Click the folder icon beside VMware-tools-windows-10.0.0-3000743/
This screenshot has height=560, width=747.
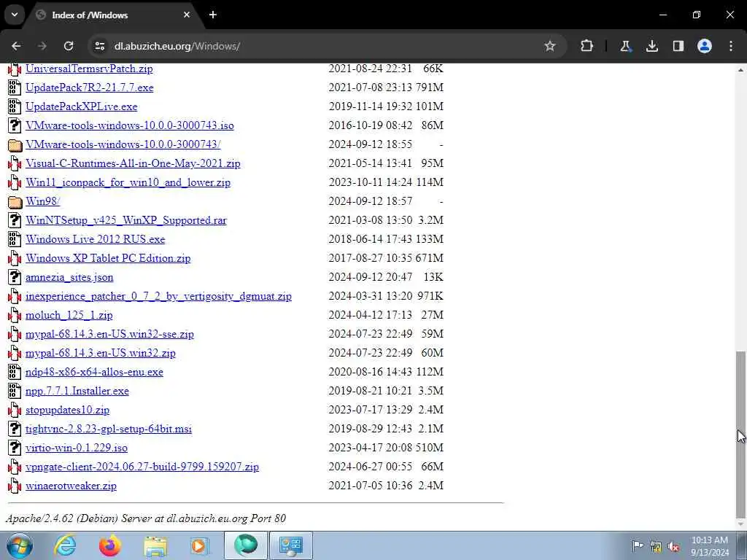click(15, 144)
